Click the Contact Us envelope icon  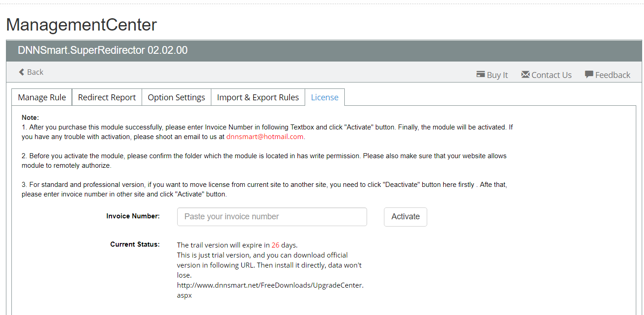pos(525,74)
